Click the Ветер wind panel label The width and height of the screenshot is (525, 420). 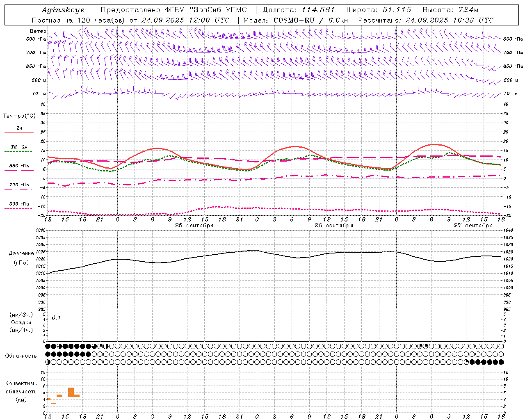pyautogui.click(x=38, y=31)
